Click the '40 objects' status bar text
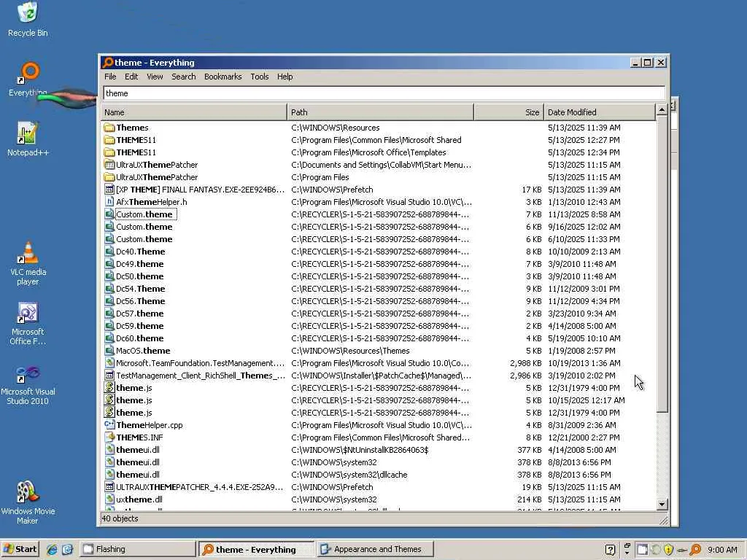 click(x=120, y=518)
